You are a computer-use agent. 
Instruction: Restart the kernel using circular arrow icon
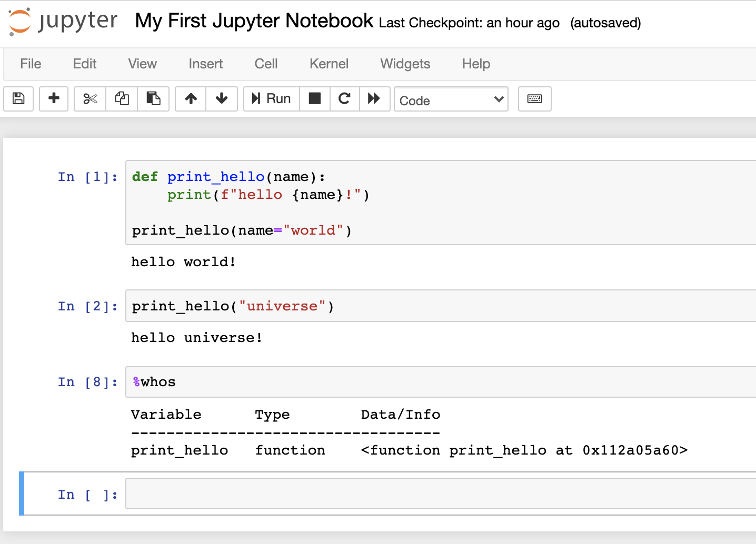(344, 98)
